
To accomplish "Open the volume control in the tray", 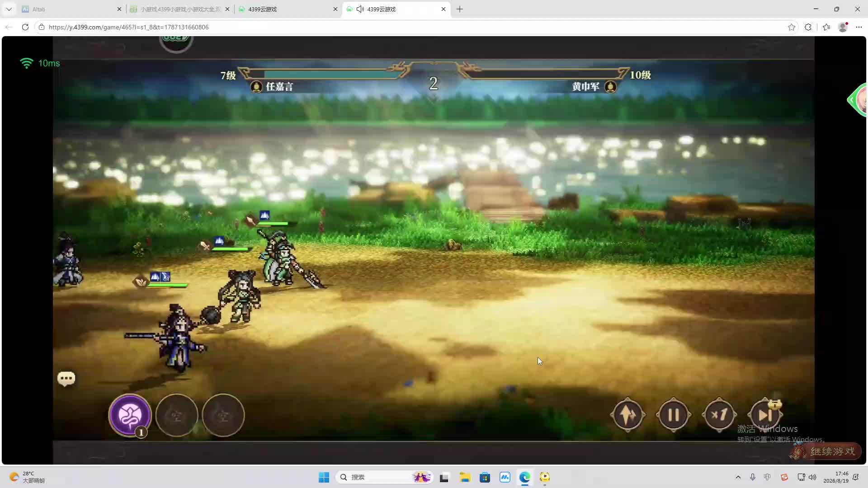I will click(812, 477).
